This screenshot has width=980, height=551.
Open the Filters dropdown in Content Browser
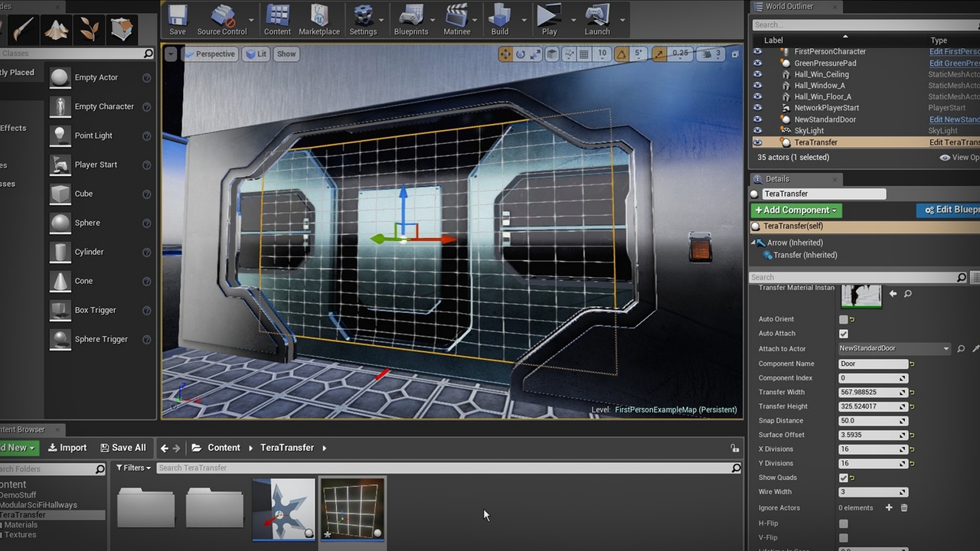click(x=133, y=468)
